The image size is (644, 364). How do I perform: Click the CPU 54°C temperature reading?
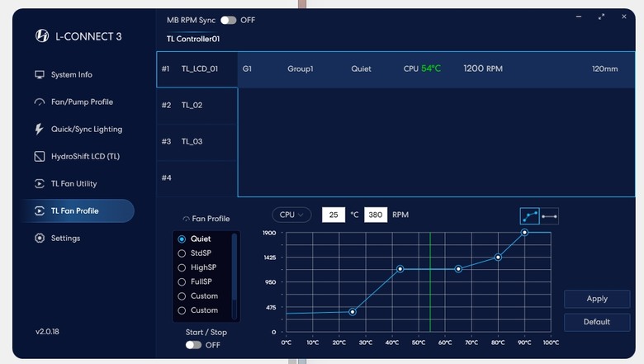pos(422,69)
